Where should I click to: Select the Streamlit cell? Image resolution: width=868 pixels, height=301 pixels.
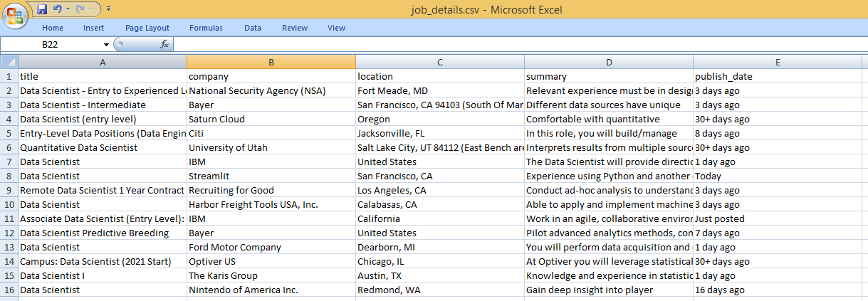(271, 176)
